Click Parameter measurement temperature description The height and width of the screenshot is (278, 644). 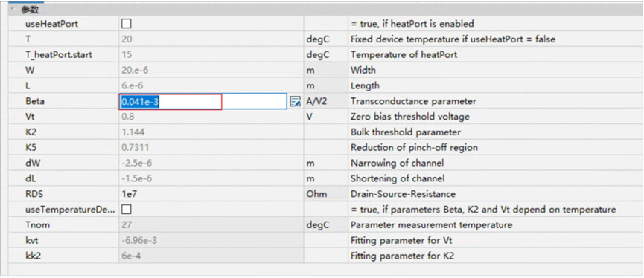coord(431,225)
